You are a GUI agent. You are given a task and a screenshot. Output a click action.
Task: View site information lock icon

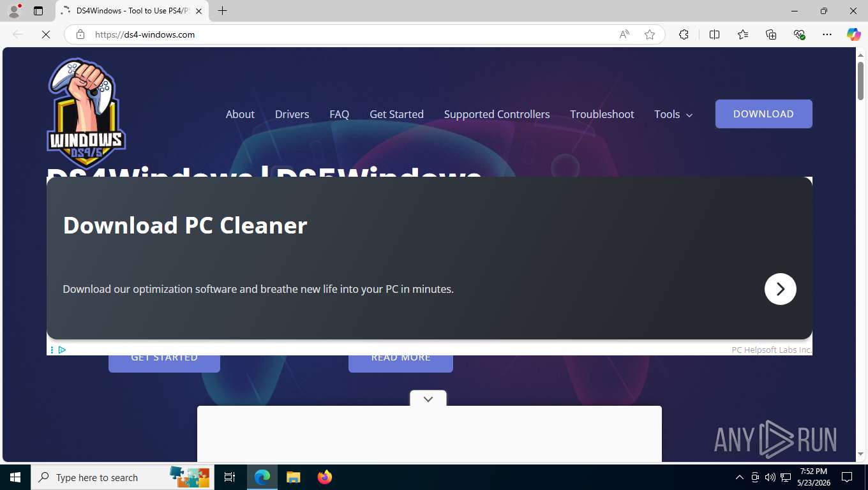[80, 34]
